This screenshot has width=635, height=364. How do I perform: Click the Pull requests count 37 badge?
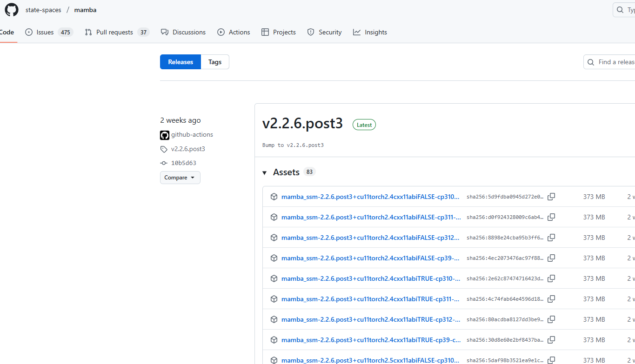pos(143,32)
